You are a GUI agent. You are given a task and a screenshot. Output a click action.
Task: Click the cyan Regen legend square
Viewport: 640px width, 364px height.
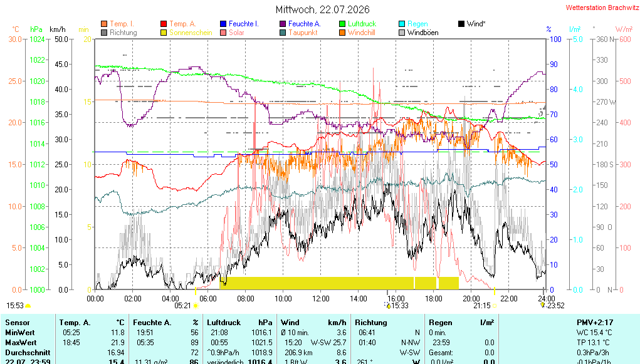[x=402, y=24]
